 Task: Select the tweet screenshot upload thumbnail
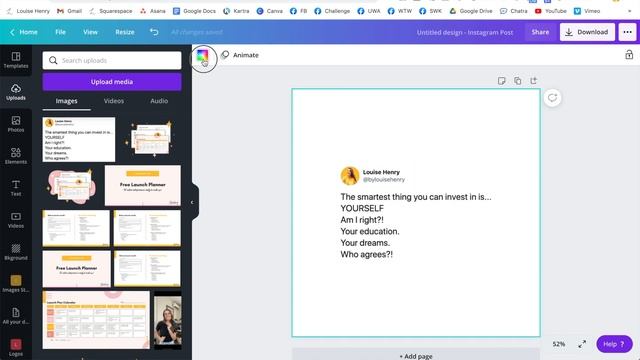tap(79, 140)
